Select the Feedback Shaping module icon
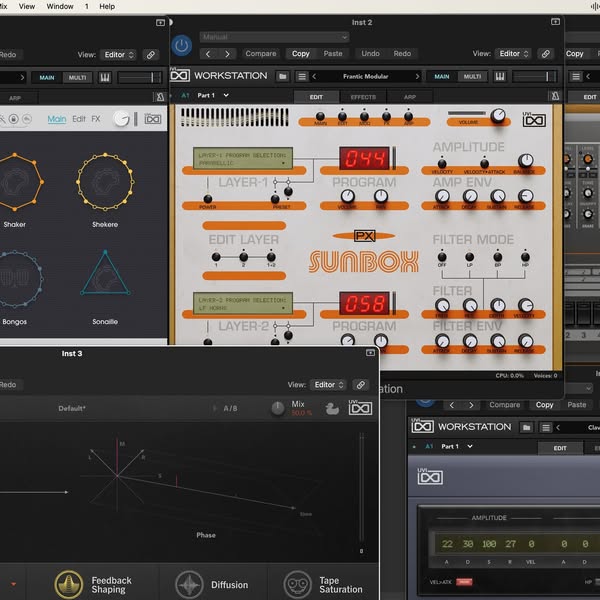 [68, 585]
